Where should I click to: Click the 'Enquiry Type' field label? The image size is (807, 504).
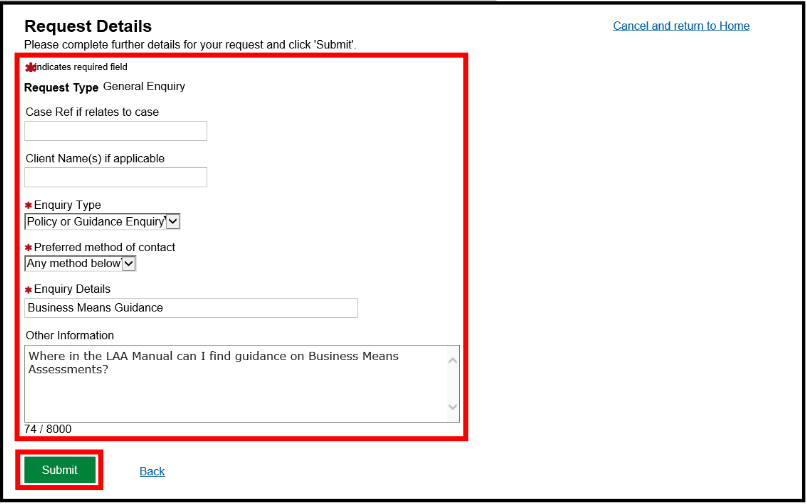(68, 205)
